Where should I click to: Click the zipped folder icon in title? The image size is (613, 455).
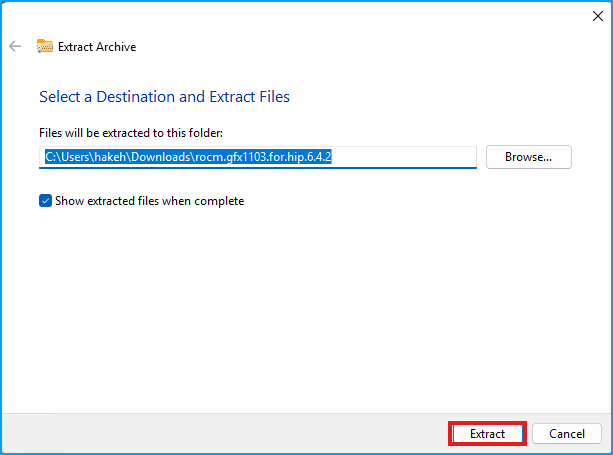click(45, 46)
